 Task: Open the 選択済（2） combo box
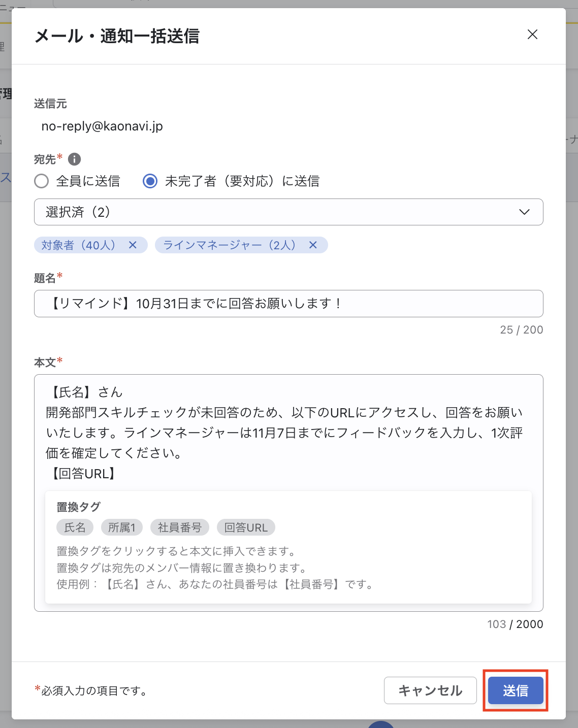point(288,212)
